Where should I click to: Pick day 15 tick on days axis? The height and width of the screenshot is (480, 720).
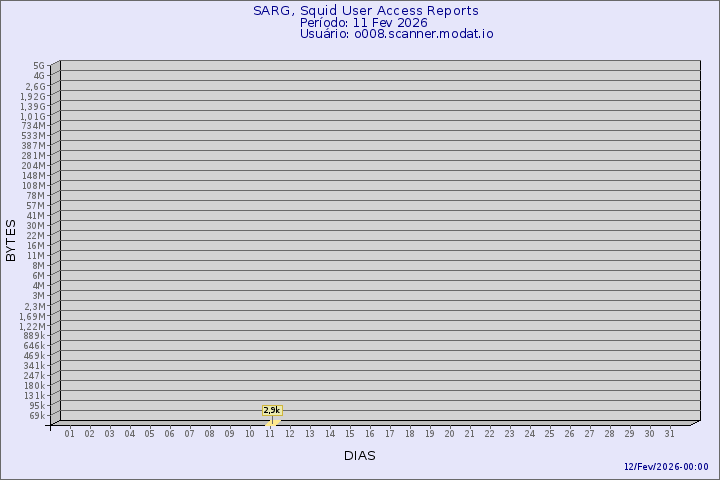click(350, 434)
